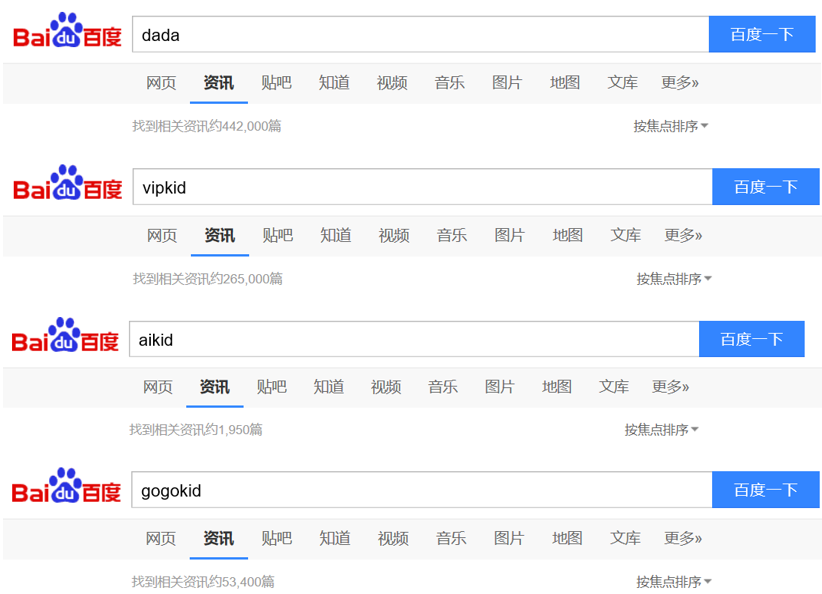Select the 资讯 tab in the aikid search

click(x=214, y=387)
